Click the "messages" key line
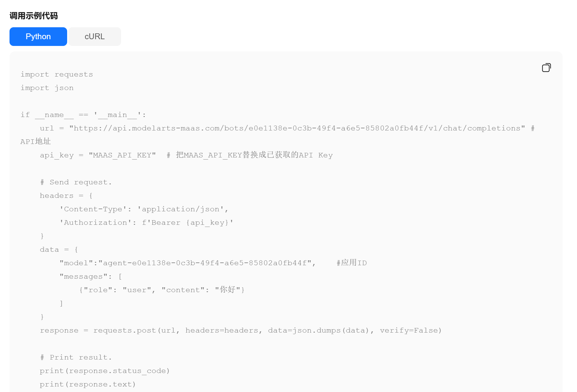The height and width of the screenshot is (392, 577). 91,277
